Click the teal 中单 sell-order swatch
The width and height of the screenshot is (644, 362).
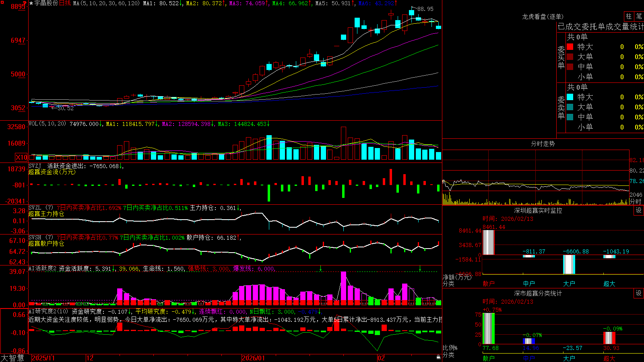[570, 117]
